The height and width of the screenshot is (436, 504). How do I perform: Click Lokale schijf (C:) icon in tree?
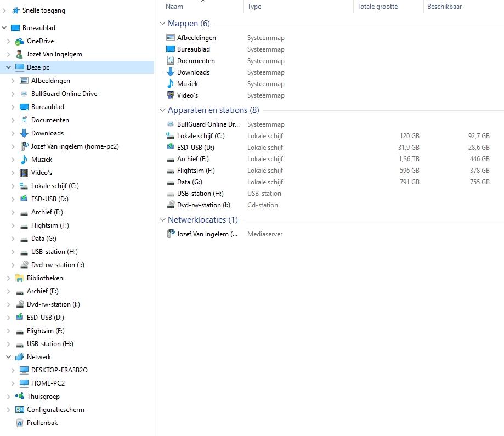pyautogui.click(x=24, y=186)
